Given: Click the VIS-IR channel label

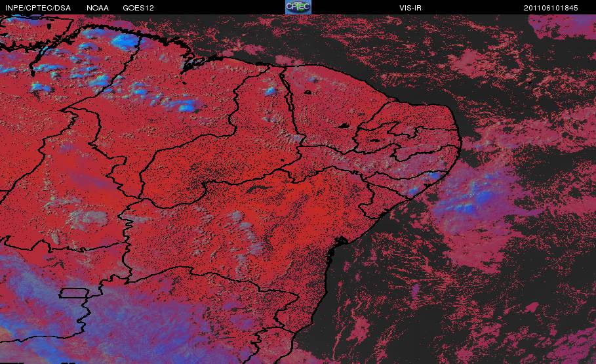Looking at the screenshot, I should 410,8.
